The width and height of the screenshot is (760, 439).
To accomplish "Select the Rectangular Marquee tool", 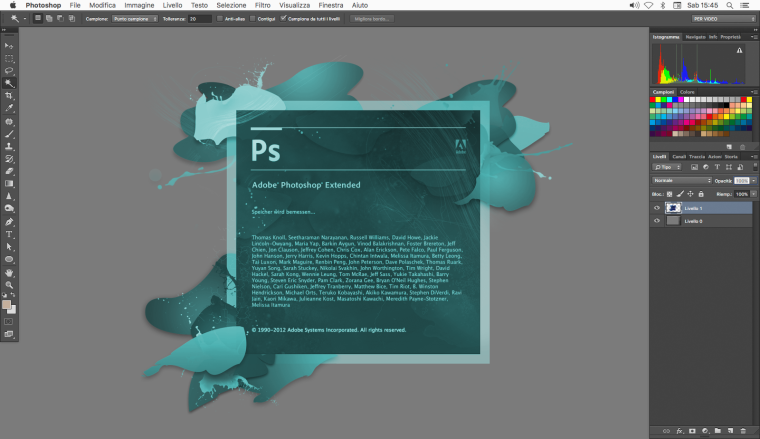I will [x=9, y=58].
